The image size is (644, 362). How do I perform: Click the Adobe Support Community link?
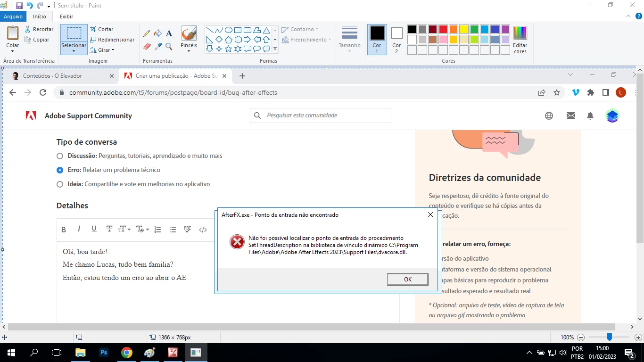coord(88,116)
